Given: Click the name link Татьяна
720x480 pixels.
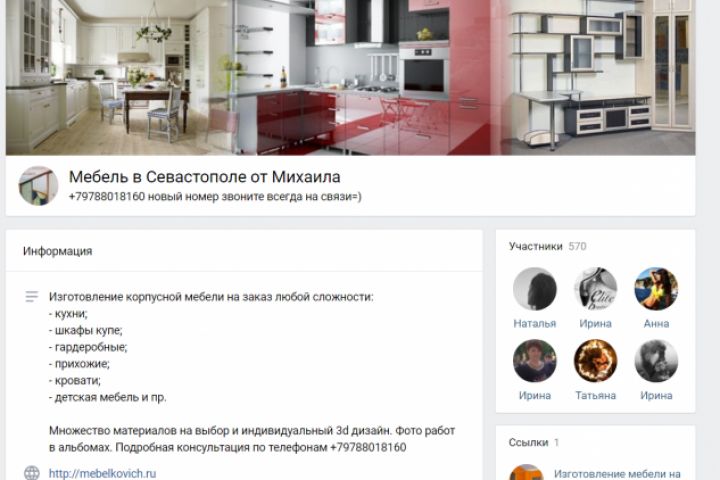Looking at the screenshot, I should point(596,395).
